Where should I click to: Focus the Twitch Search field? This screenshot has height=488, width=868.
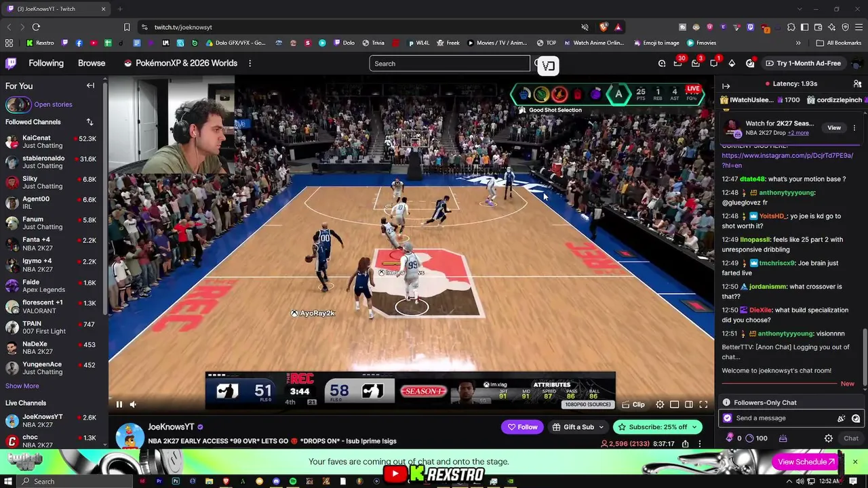tap(450, 64)
